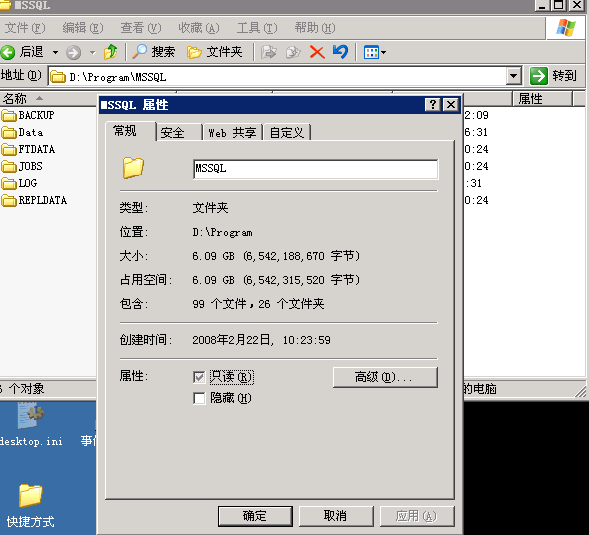Click the desktop.ini desktop icon
Image resolution: width=589 pixels, height=535 pixels.
(x=31, y=425)
